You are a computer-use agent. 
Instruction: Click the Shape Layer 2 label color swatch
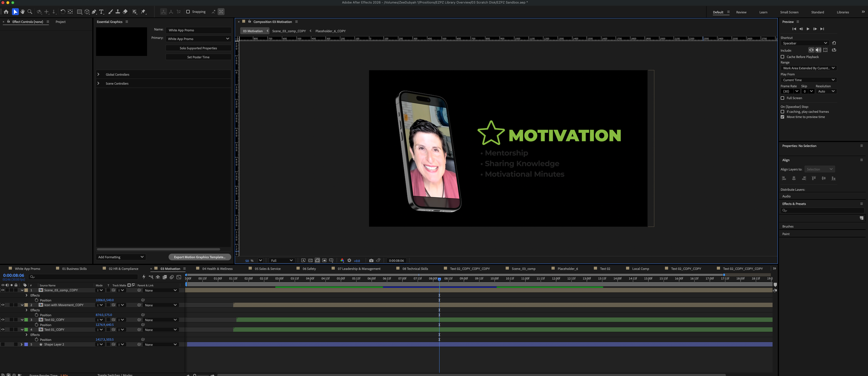click(26, 344)
